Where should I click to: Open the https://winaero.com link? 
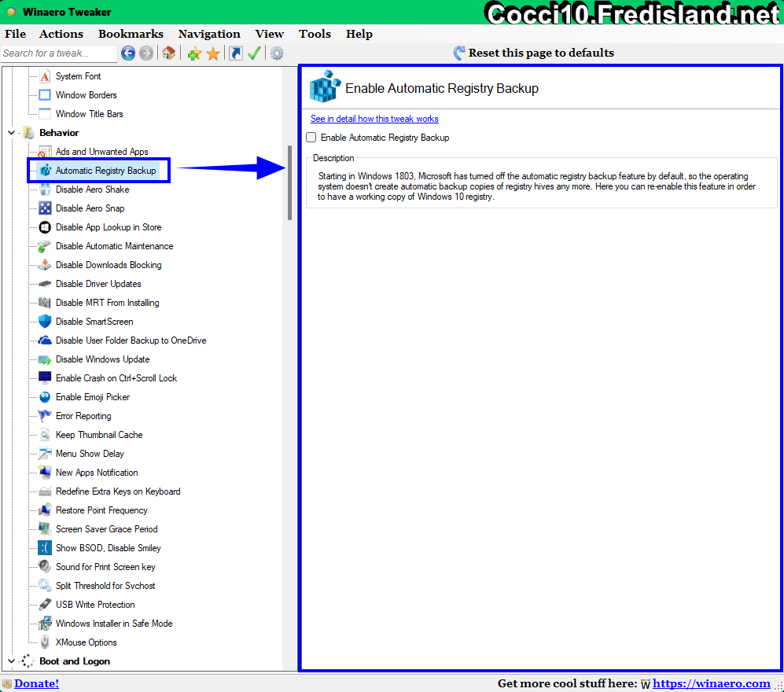point(711,683)
